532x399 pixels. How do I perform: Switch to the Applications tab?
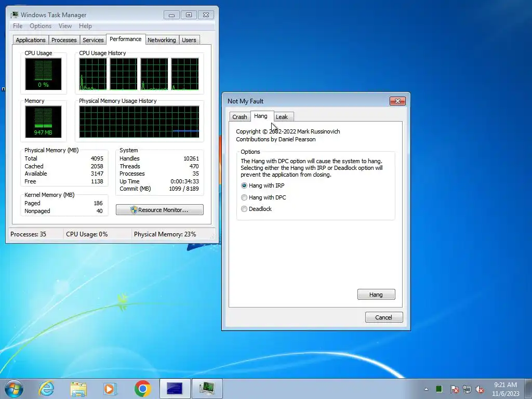click(x=31, y=40)
